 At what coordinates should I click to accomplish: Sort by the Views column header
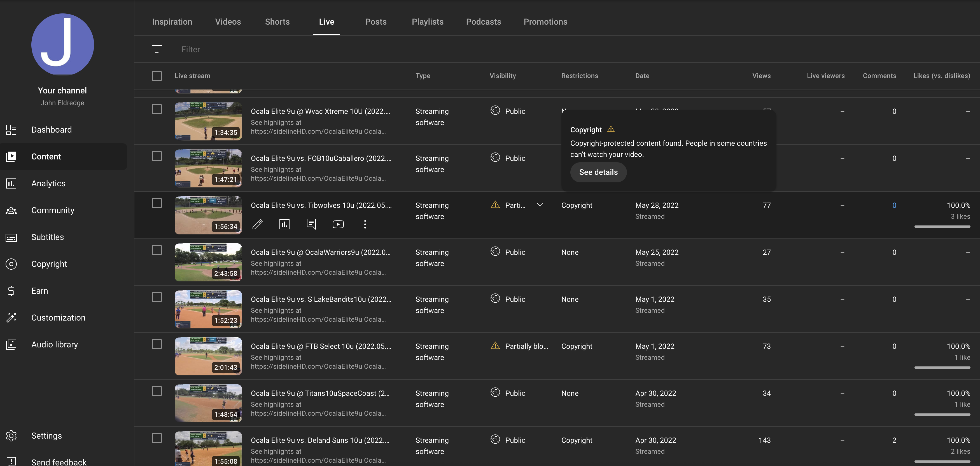click(761, 76)
